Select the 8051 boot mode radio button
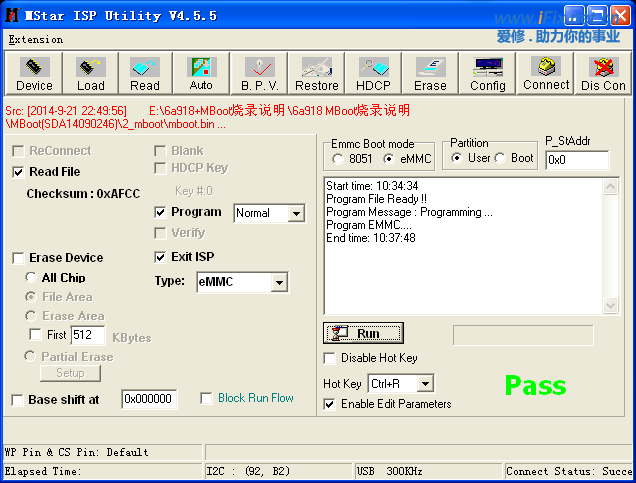Viewport: 636px width, 483px height. click(x=339, y=159)
